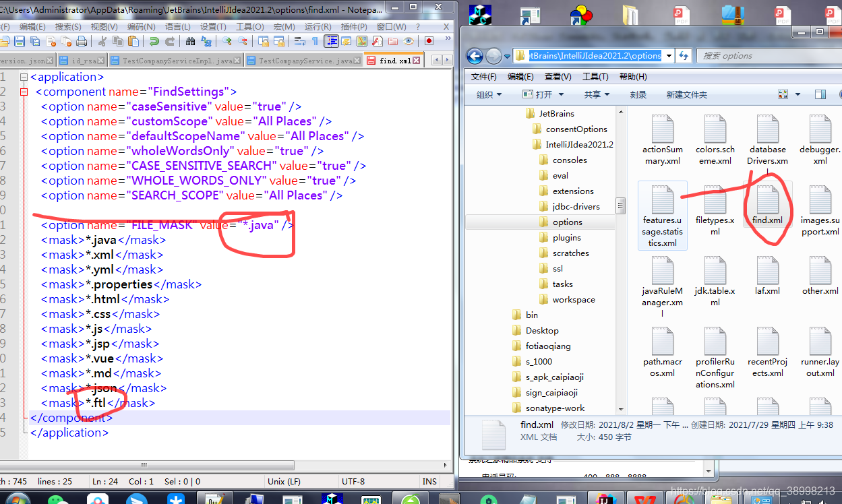
Task: Open the 组织 dropdown in Explorer
Action: click(489, 94)
